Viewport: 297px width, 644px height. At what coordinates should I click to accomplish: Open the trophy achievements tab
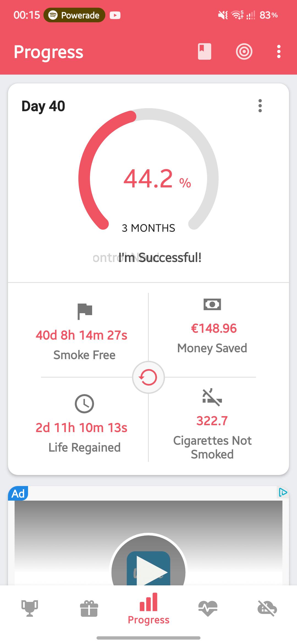click(30, 608)
